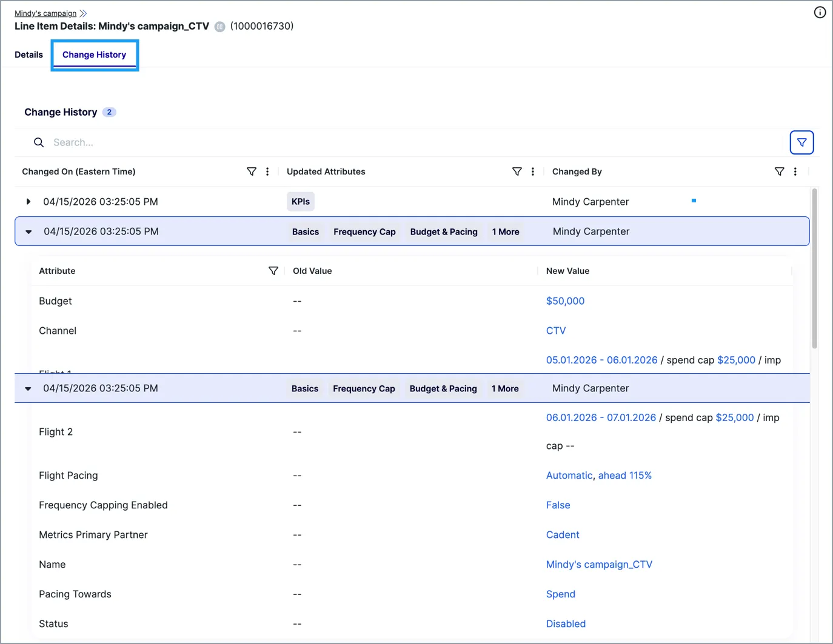Filter the Changed On column
Viewport: 833px width, 644px height.
pos(252,171)
